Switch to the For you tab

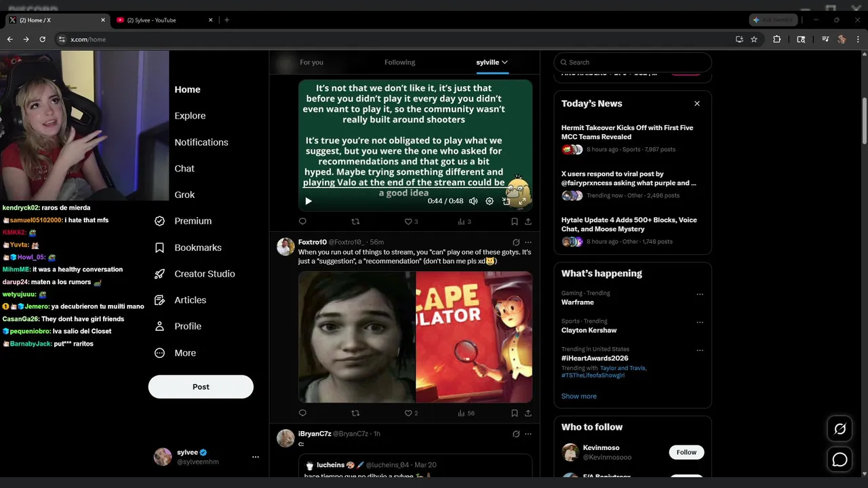point(311,62)
